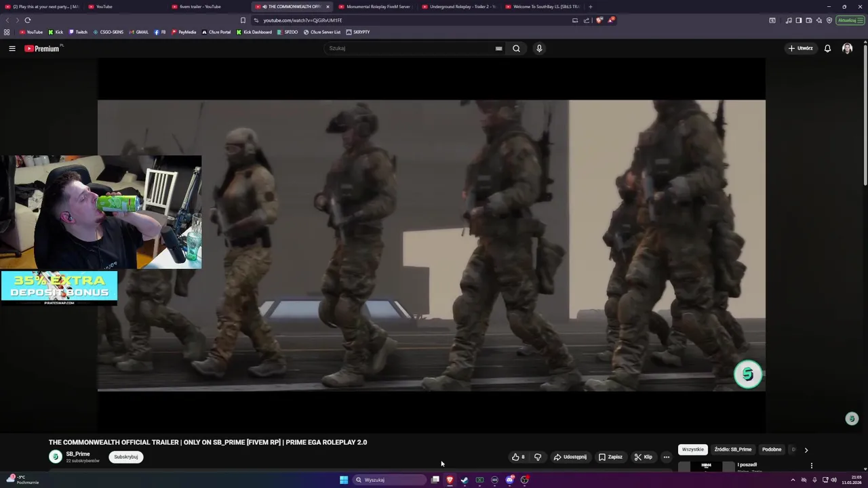Click the SB_Prime watermark in the video

pyautogui.click(x=748, y=374)
